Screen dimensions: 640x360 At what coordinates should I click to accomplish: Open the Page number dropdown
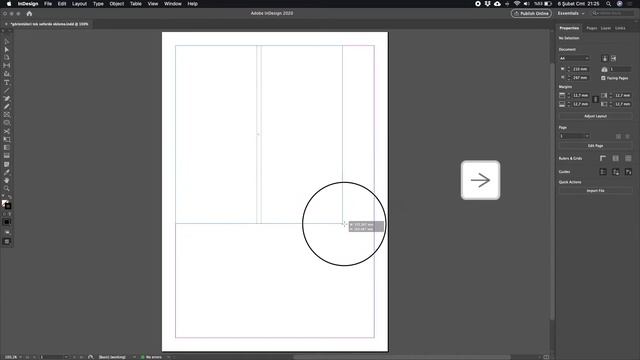click(x=574, y=136)
